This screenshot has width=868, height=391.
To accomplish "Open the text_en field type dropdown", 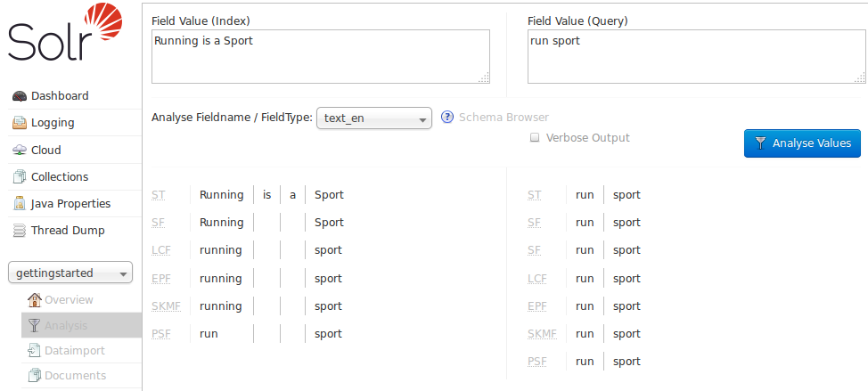I will (x=373, y=118).
